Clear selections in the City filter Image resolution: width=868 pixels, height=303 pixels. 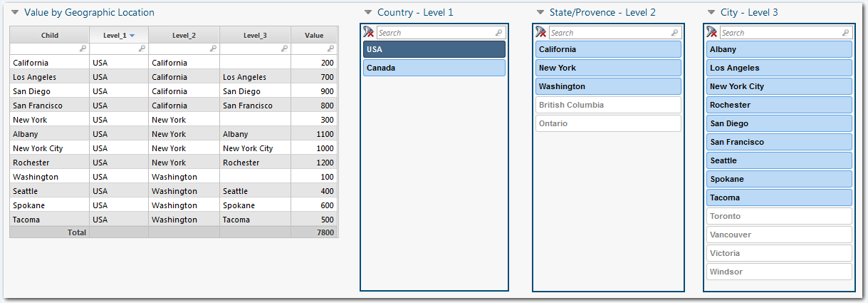tap(711, 32)
